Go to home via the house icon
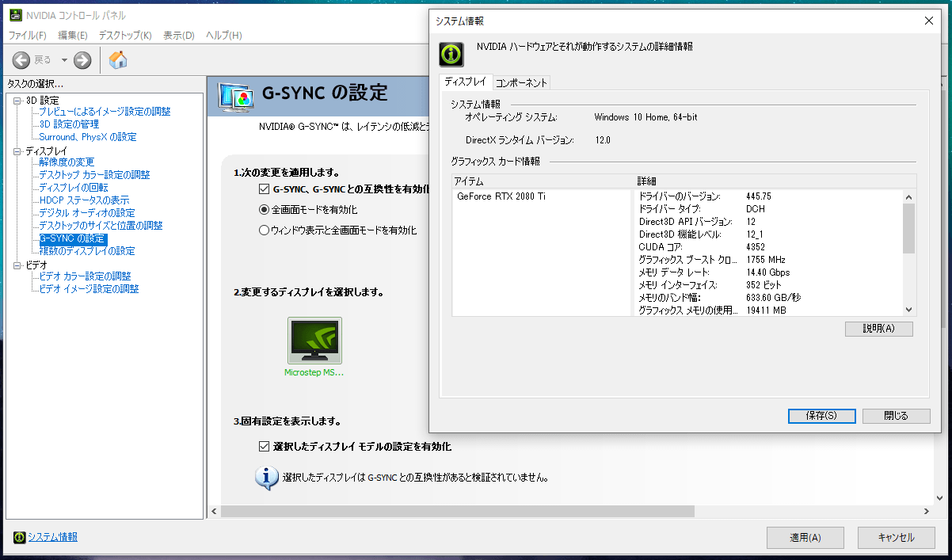952x560 pixels. [x=118, y=60]
